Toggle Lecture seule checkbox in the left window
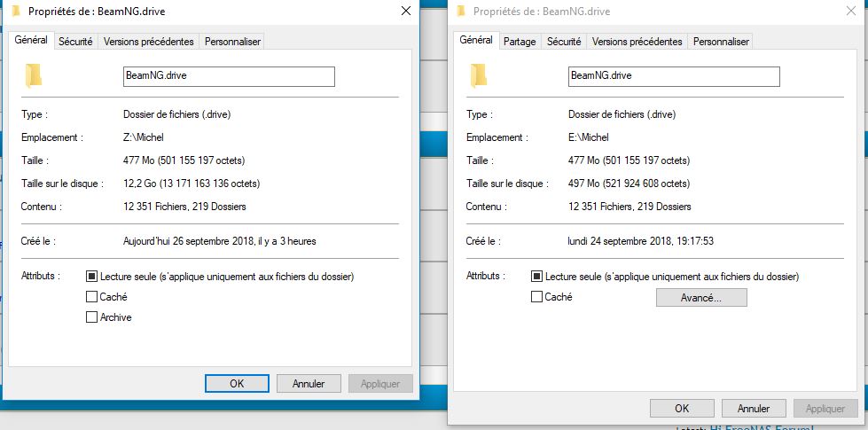Screen dimensions: 868x430 (x=92, y=276)
